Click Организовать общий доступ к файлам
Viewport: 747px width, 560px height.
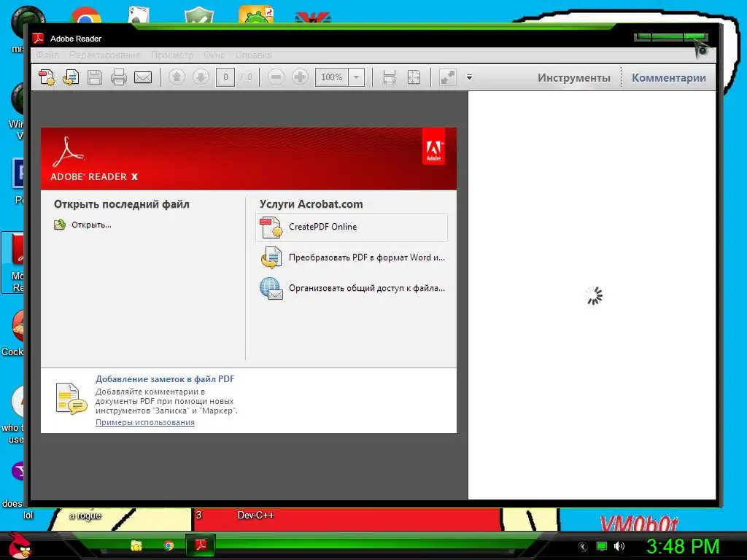click(x=367, y=288)
